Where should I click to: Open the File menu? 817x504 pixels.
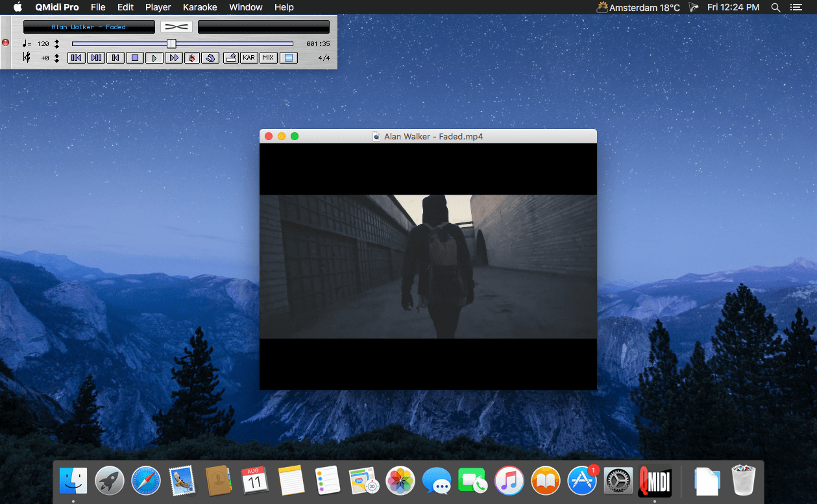pyautogui.click(x=98, y=7)
